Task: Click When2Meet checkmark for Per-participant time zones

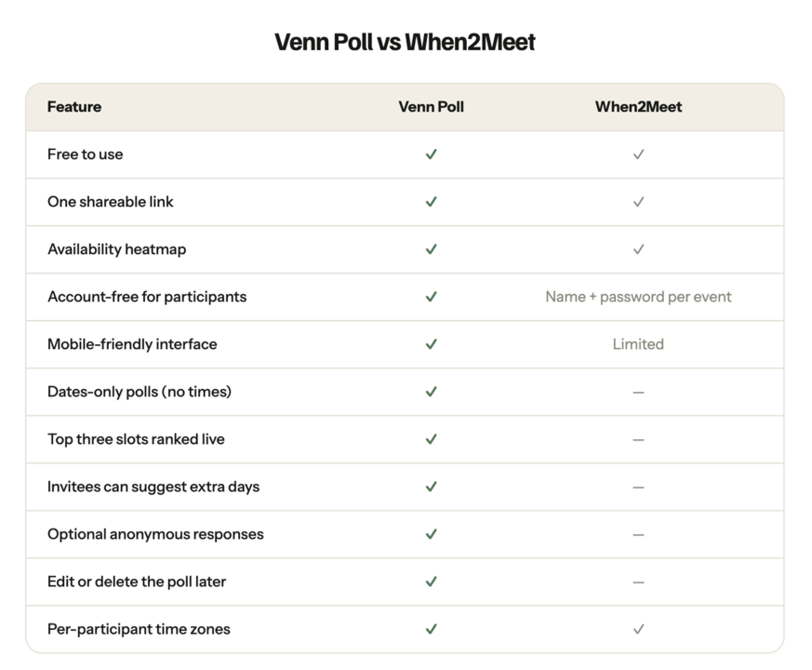Action: [638, 629]
